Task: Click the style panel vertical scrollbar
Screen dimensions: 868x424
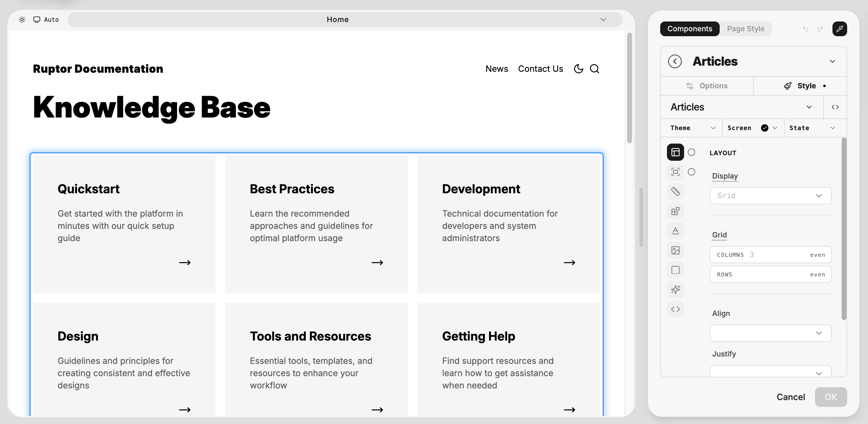Action: click(x=844, y=228)
